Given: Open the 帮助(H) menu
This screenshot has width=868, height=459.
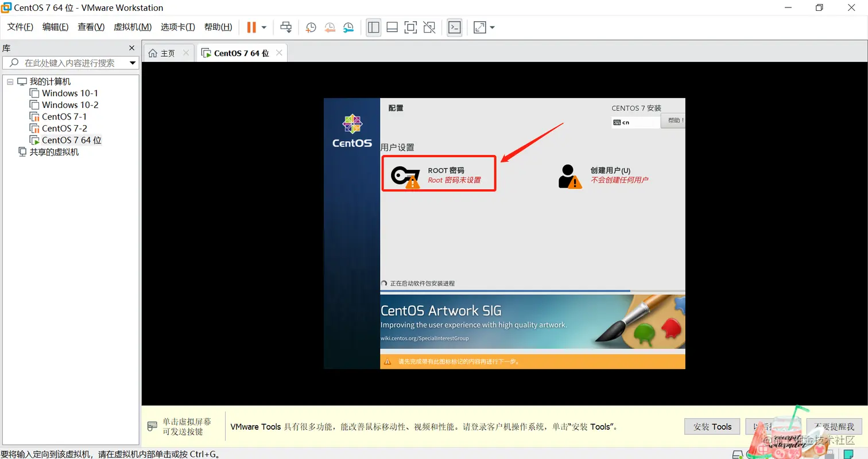Looking at the screenshot, I should pos(218,27).
